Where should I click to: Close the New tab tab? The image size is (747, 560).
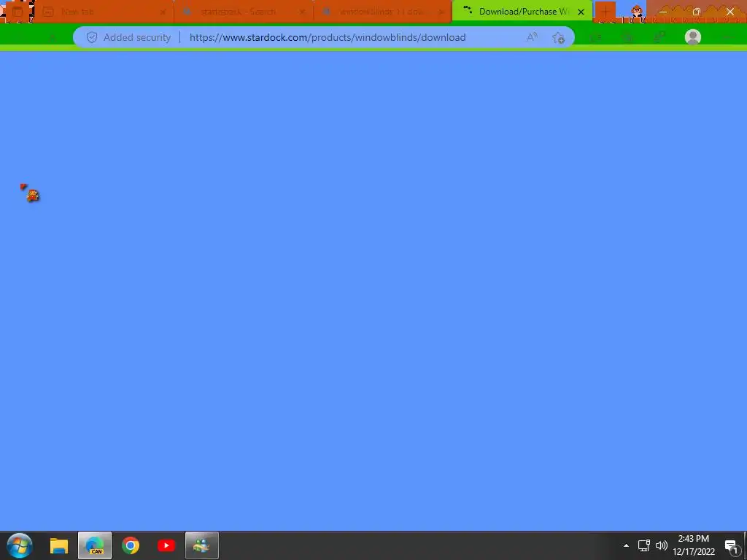pos(163,12)
